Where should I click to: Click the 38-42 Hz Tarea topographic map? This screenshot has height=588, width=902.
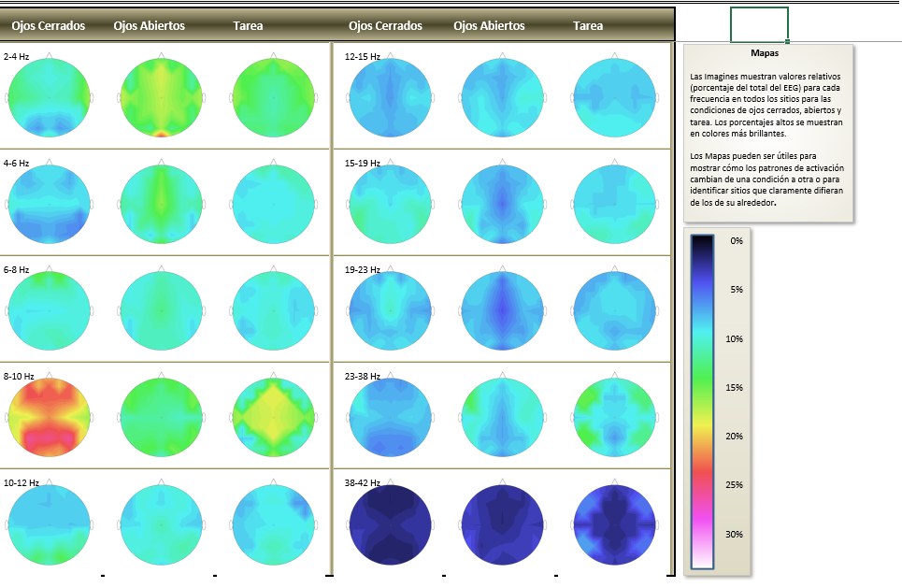(x=614, y=524)
